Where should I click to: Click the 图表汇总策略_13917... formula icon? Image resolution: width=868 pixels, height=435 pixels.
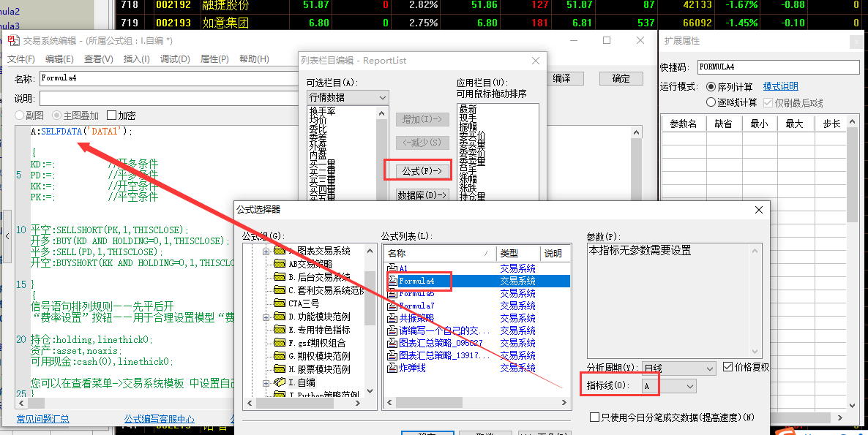click(x=392, y=355)
